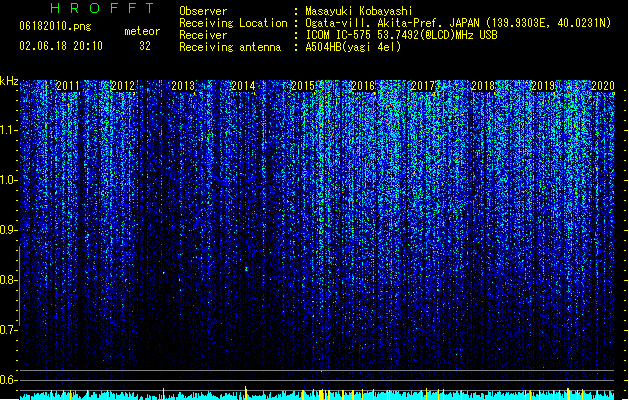Image resolution: width=629 pixels, height=400 pixels.
Task: Click the tallest yellow power spike under 2014
Action: pyautogui.click(x=246, y=393)
